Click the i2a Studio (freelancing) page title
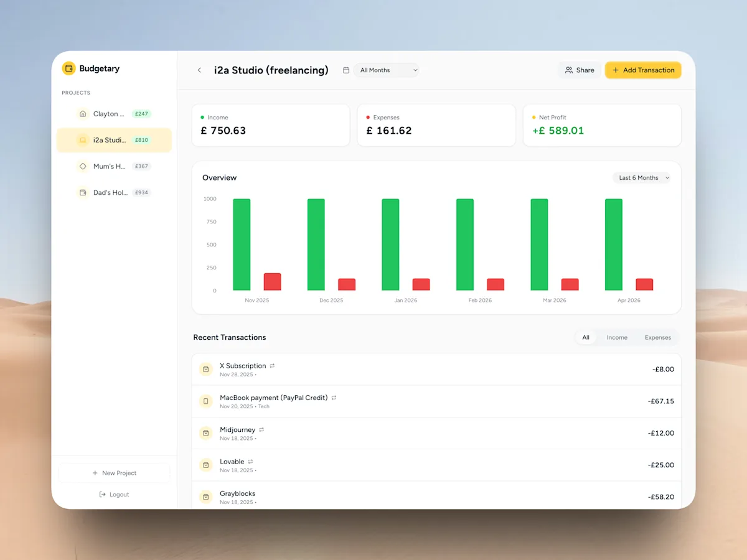Screen dimensions: 747x560 pyautogui.click(x=271, y=70)
